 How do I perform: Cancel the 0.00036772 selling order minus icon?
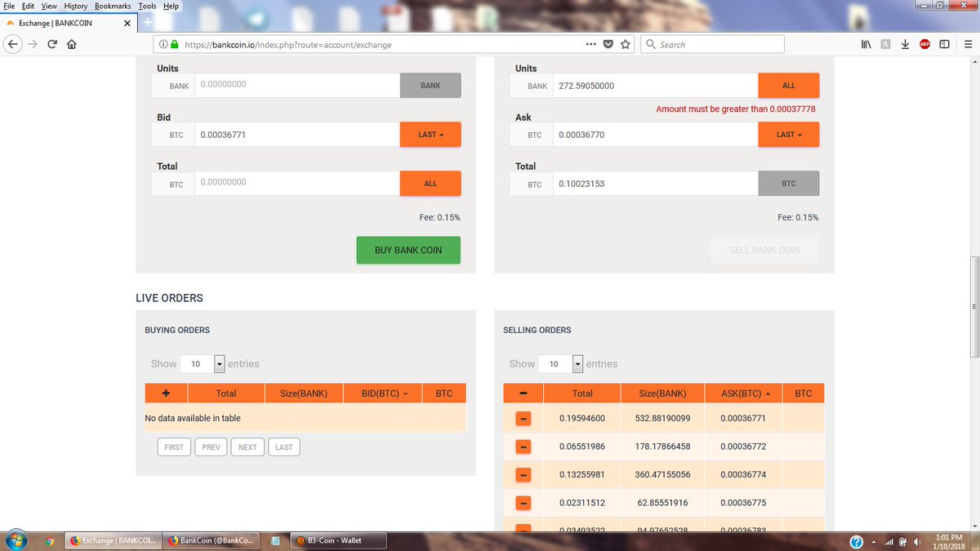coord(523,447)
